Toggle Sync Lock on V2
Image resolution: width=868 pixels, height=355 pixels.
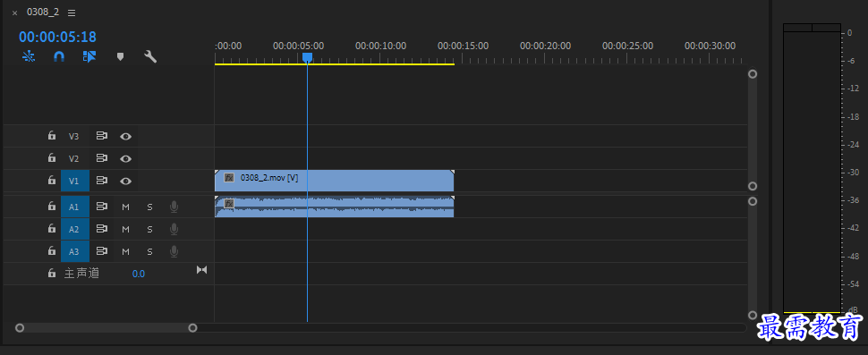101,158
